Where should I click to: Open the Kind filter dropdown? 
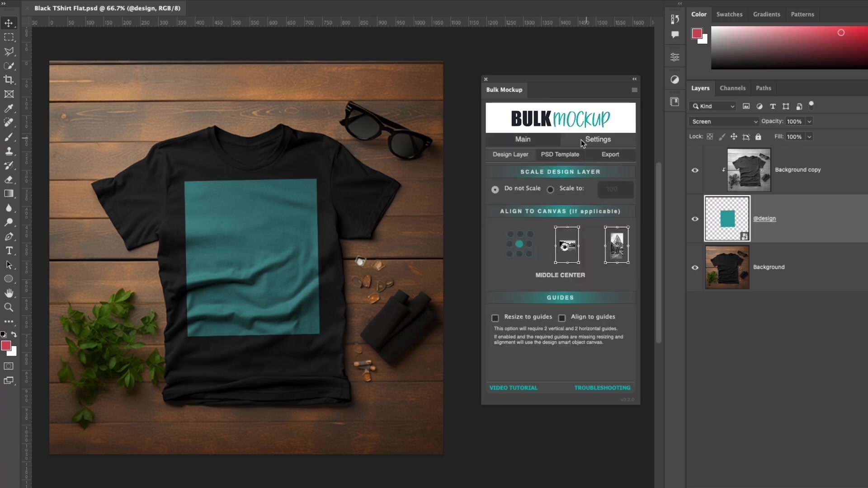(x=712, y=106)
